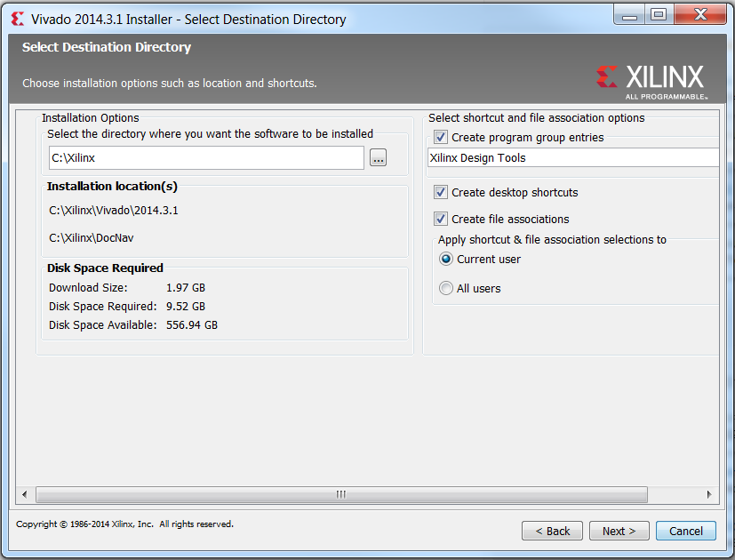The image size is (735, 560).
Task: Click the copyright notice text
Action: click(124, 524)
